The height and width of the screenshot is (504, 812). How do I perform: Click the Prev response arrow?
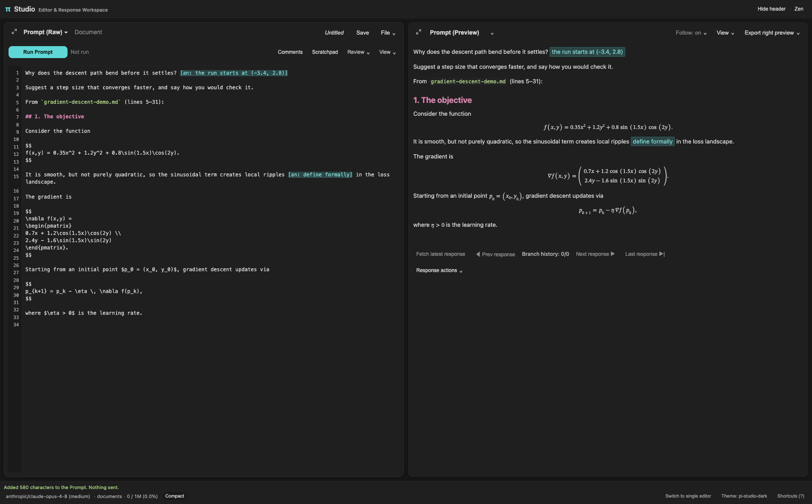[495, 254]
